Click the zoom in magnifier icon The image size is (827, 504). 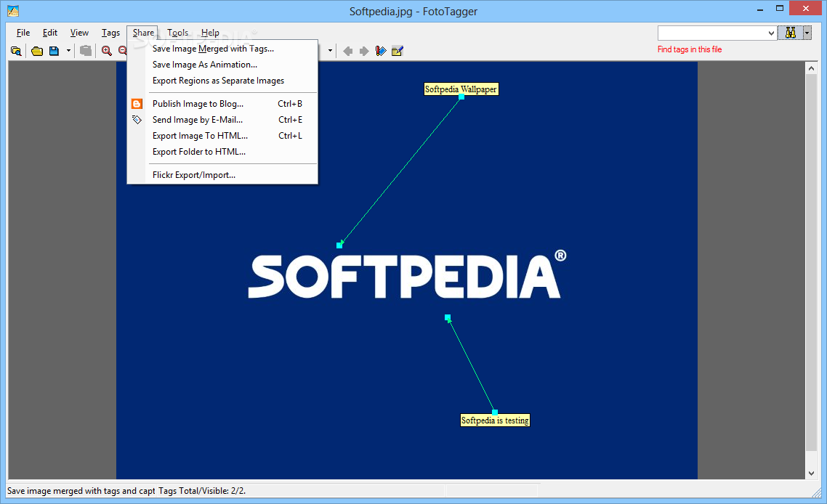coord(107,51)
